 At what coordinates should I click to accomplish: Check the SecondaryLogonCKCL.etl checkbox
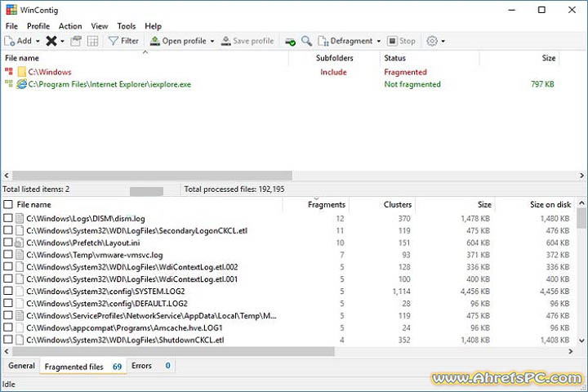tap(8, 230)
